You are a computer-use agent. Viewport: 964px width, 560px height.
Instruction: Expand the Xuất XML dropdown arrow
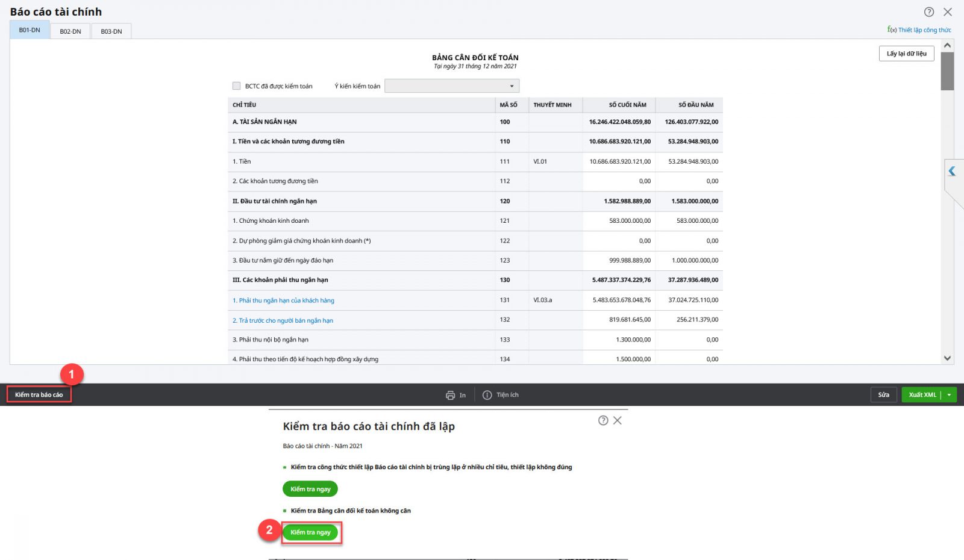(949, 395)
